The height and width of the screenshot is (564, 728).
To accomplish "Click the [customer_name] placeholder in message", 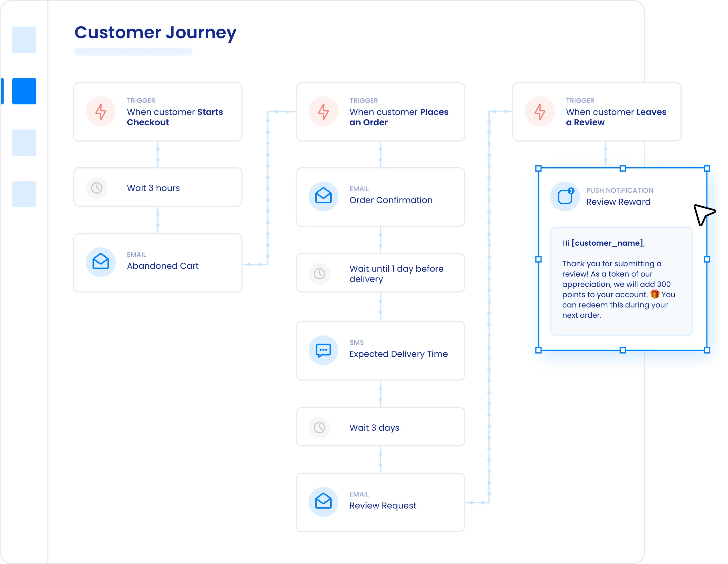I will 607,243.
